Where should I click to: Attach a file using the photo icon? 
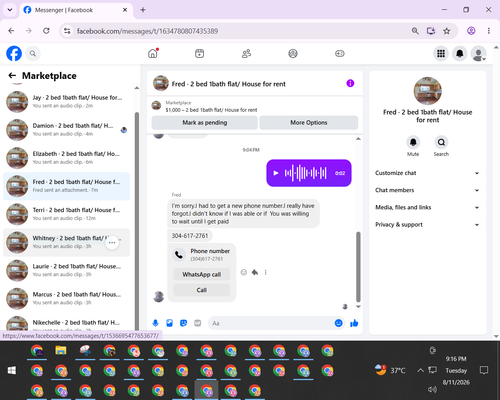[x=169, y=323]
